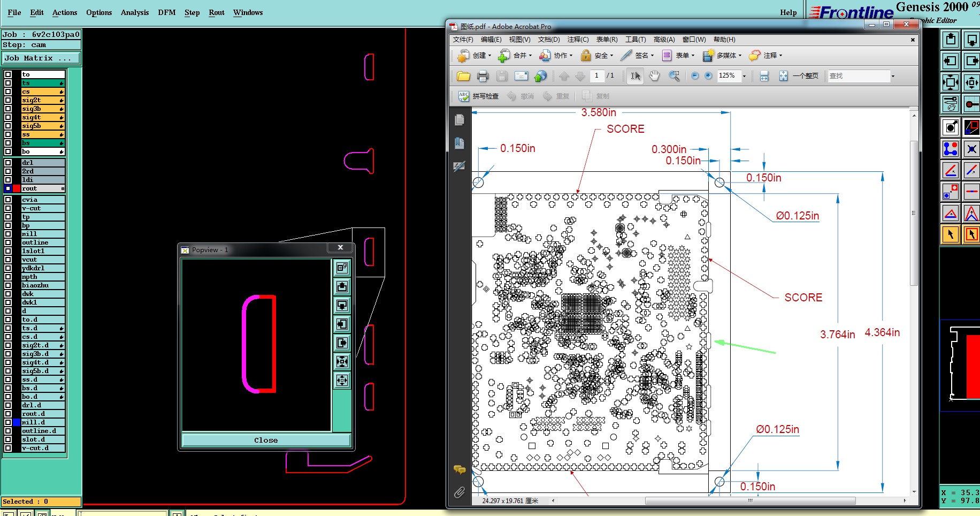Screen dimensions: 980x516
Task: Click the open folder icon in Acrobat
Action: tap(463, 76)
